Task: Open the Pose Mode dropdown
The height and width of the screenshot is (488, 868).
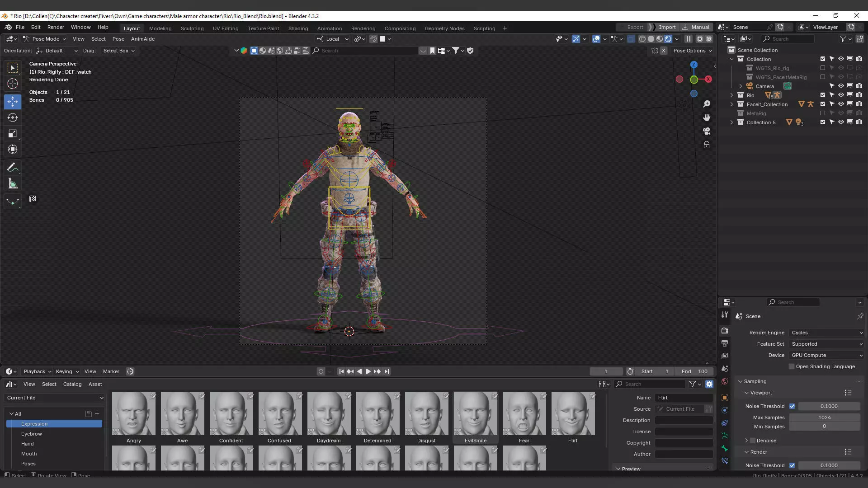Action: tap(45, 39)
